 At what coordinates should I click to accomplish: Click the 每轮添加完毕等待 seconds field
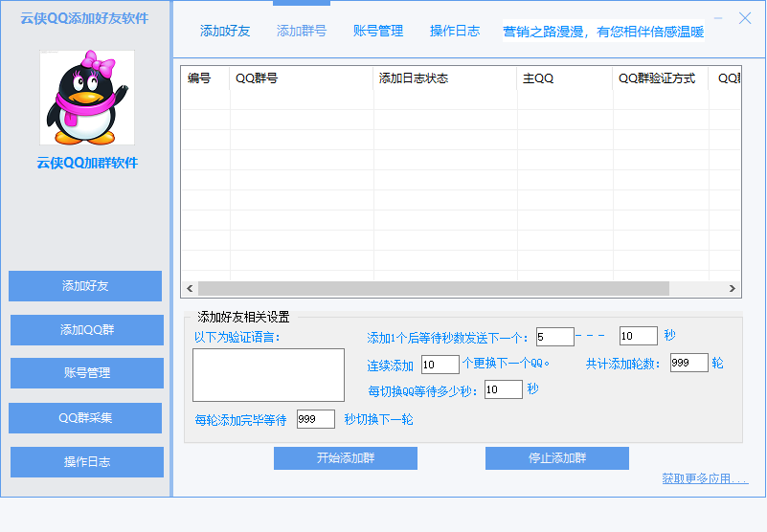pos(316,419)
